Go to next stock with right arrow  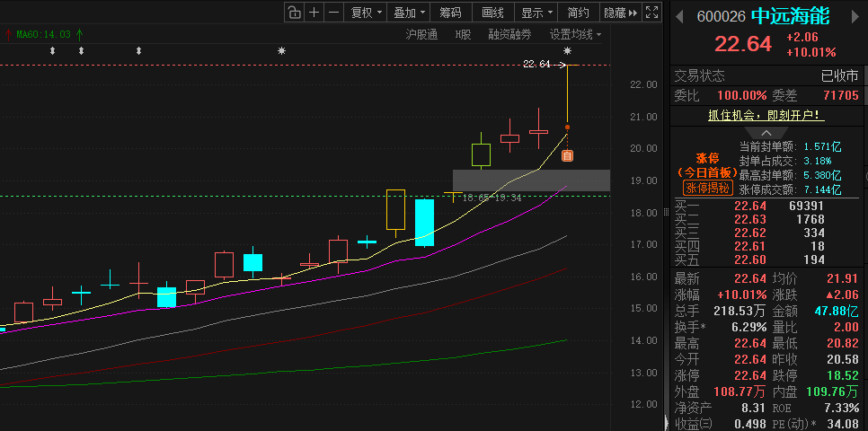[x=855, y=17]
